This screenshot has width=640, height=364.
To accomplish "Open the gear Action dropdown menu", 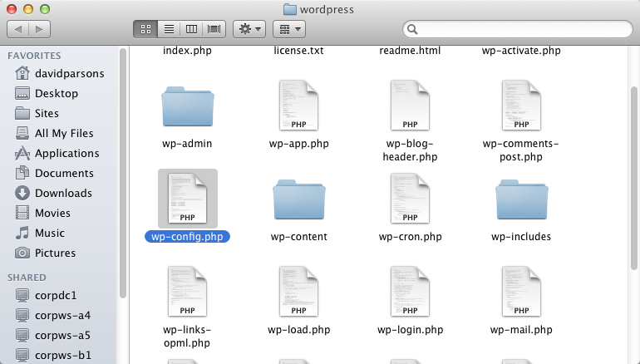I will coord(249,29).
